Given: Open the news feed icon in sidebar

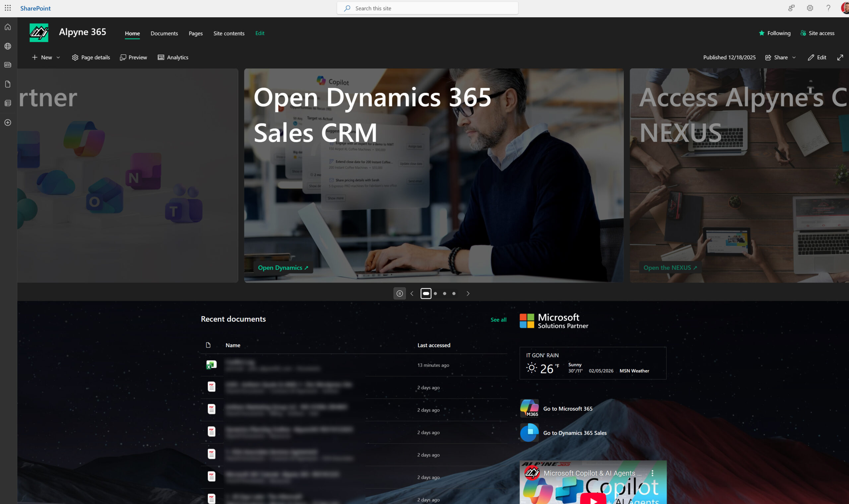Looking at the screenshot, I should [8, 65].
